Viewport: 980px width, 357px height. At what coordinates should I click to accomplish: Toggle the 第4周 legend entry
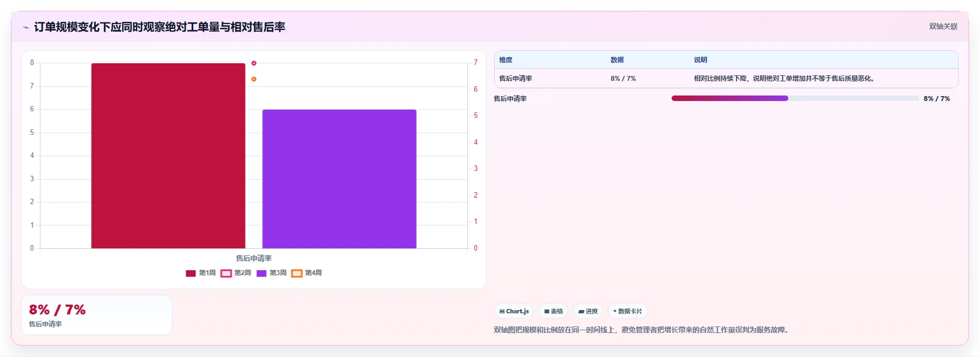click(x=307, y=273)
